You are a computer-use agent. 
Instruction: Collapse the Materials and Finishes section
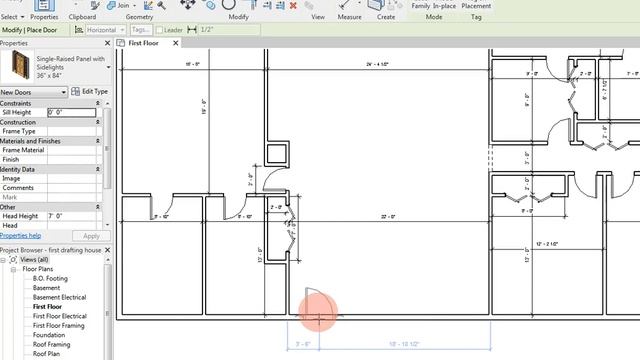tap(98, 141)
